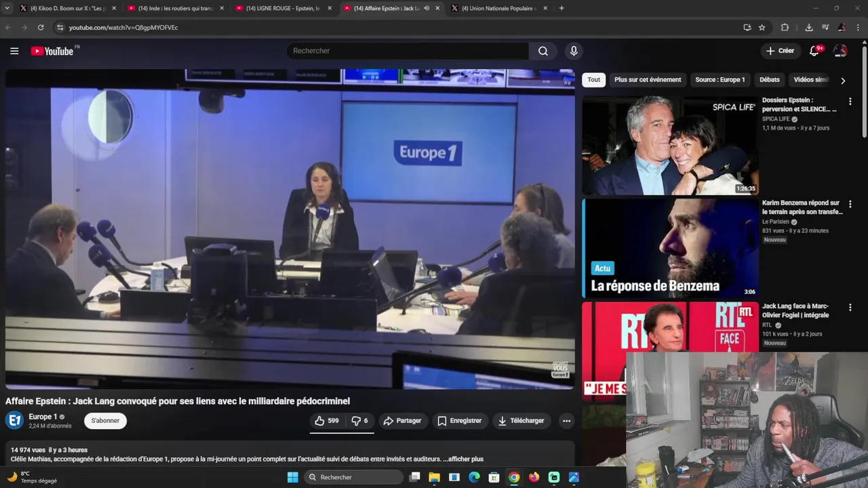Open the YouTube account avatar menu

pos(840,51)
